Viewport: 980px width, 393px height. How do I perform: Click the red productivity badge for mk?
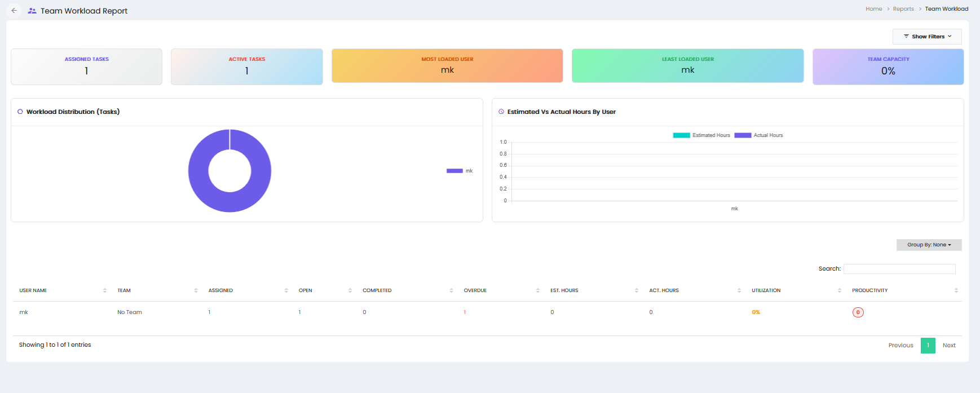(x=858, y=312)
